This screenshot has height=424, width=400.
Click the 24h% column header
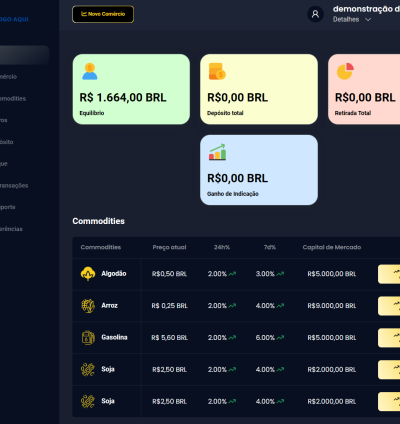[x=222, y=247]
